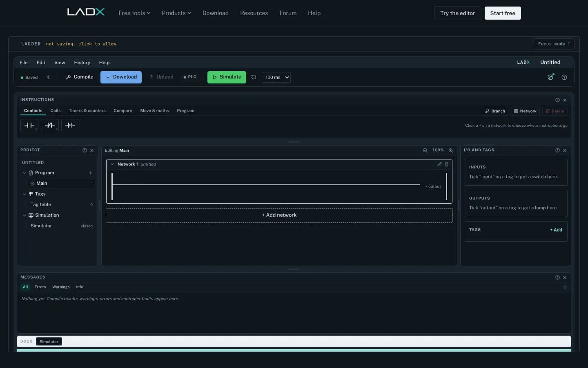Click the reset simulation icon
588x368 pixels.
pyautogui.click(x=254, y=77)
